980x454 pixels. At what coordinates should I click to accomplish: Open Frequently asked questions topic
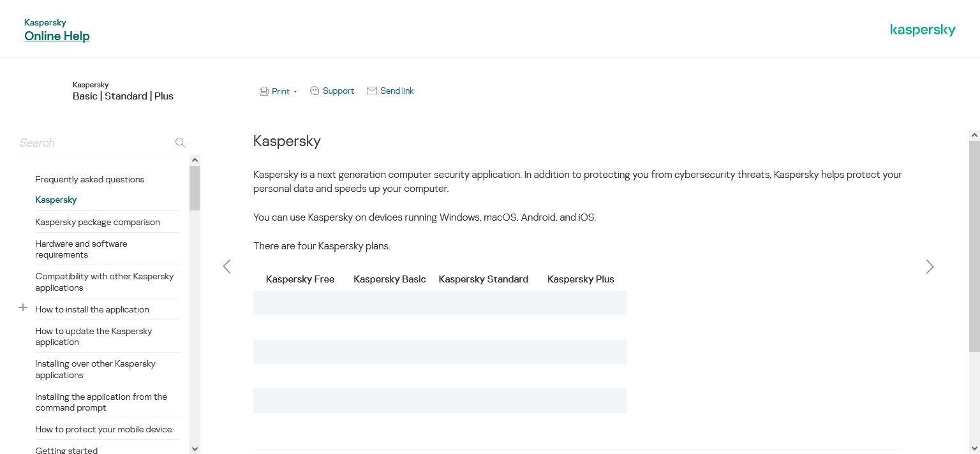(90, 179)
